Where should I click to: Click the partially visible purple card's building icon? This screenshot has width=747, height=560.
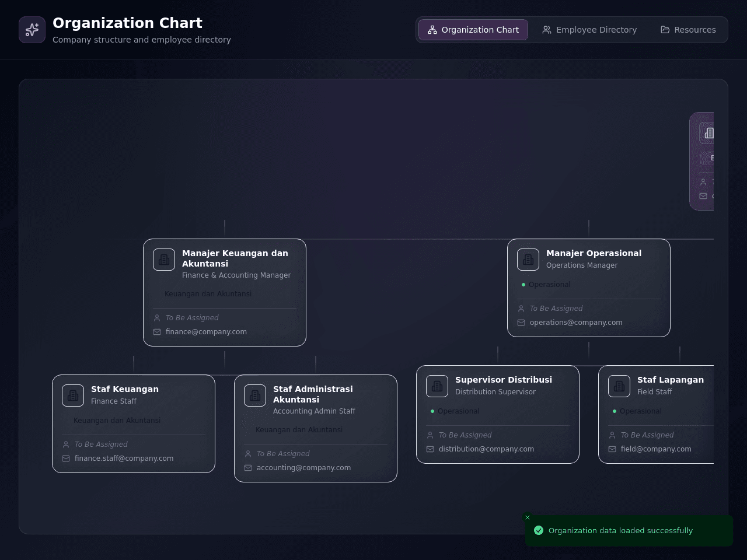[x=707, y=133]
